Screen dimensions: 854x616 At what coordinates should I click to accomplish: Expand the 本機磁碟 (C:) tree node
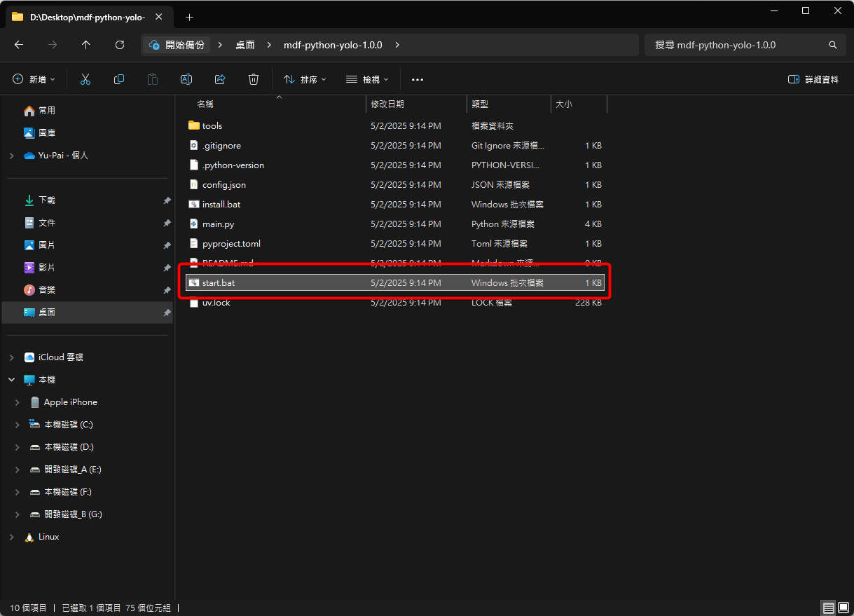(18, 425)
